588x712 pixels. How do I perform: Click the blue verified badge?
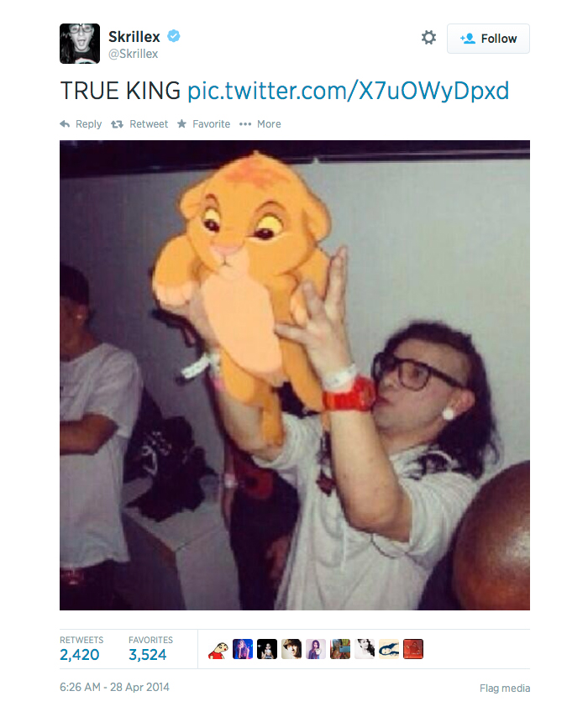tap(174, 35)
